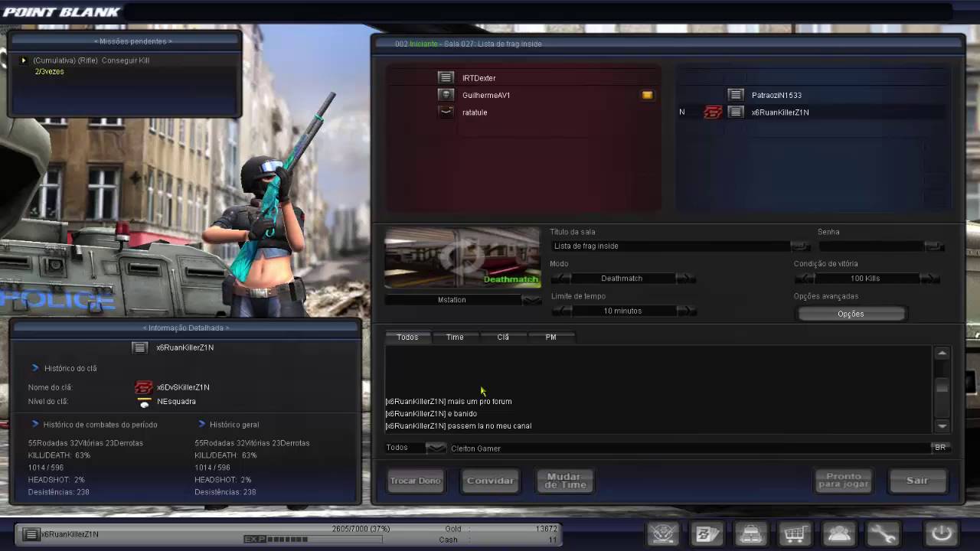Open the clan emblem icon in bottom toolbar
980x551 pixels.
coord(663,533)
